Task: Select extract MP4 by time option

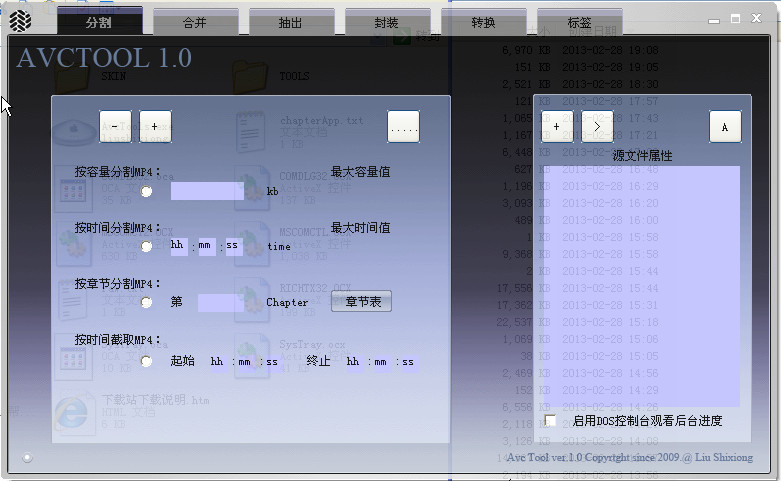Action: pyautogui.click(x=146, y=361)
